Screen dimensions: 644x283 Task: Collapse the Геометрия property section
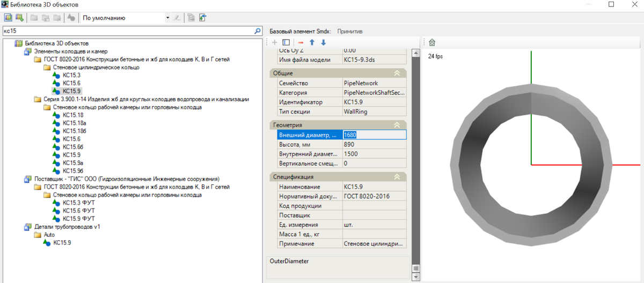pos(397,125)
